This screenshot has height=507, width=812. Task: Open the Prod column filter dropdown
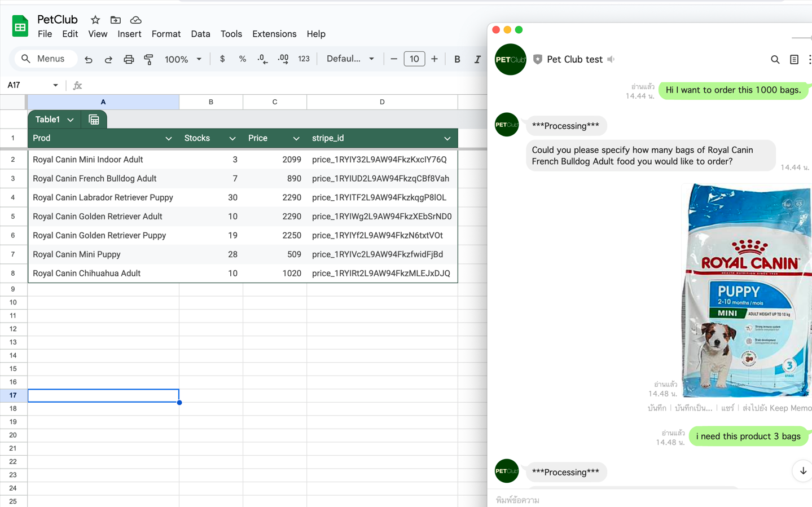click(x=168, y=138)
